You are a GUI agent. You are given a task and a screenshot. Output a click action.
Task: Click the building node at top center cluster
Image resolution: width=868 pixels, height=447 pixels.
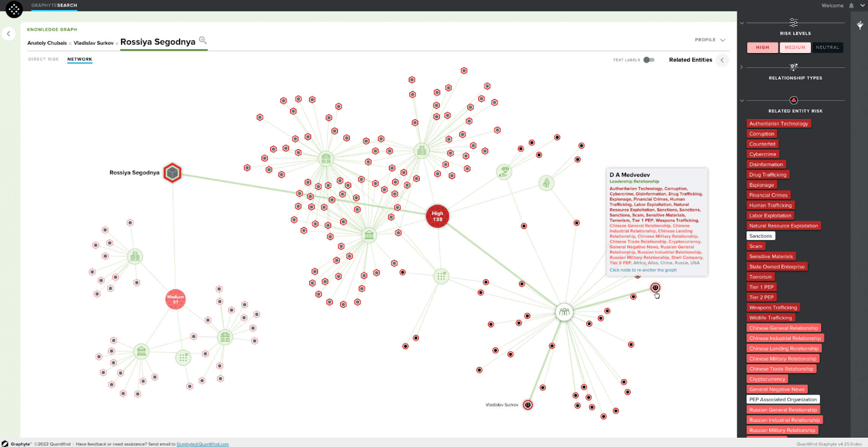325,158
